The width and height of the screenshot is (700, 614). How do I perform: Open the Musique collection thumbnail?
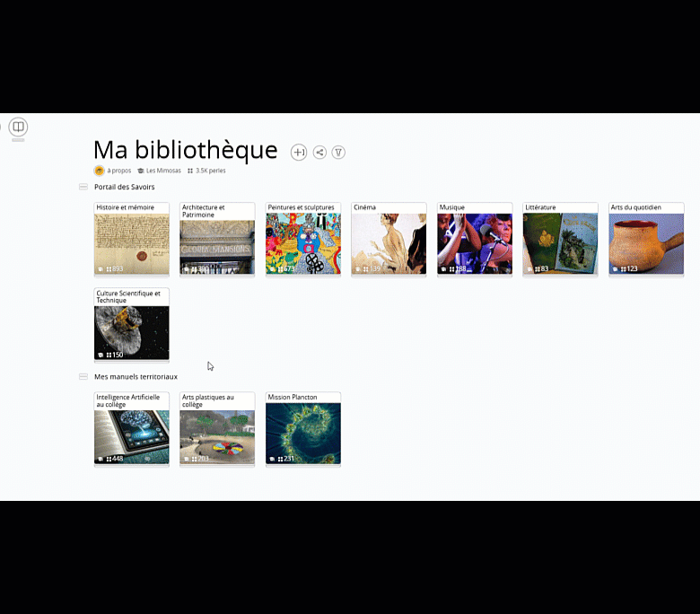pos(475,244)
